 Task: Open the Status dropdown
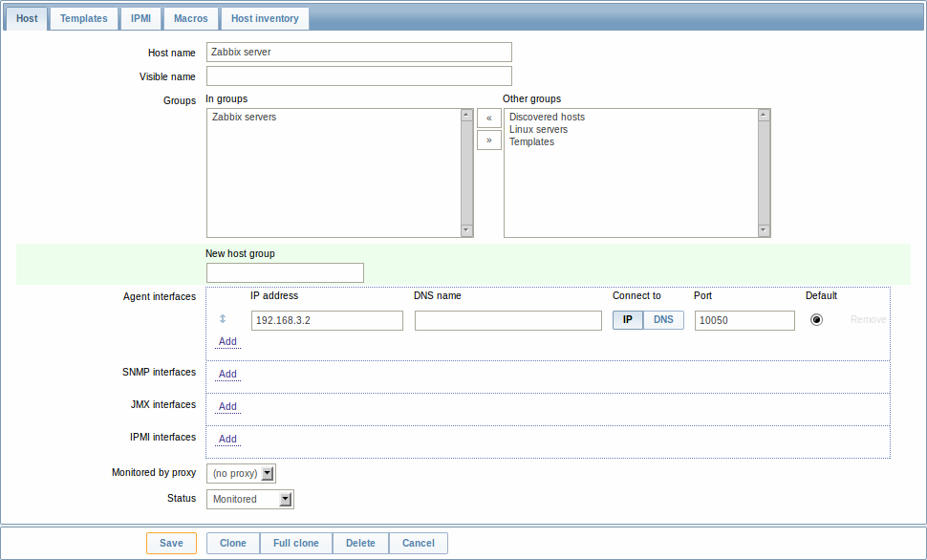(x=250, y=499)
